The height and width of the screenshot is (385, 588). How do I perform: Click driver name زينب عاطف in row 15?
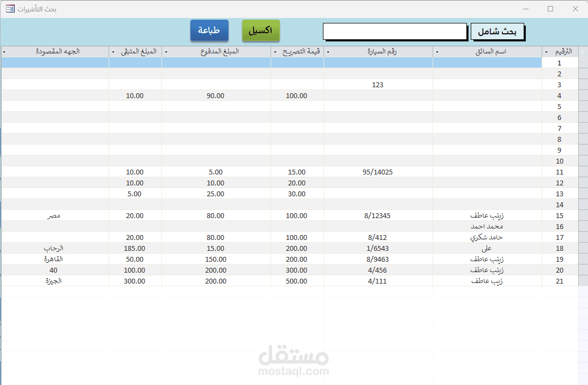coord(487,215)
